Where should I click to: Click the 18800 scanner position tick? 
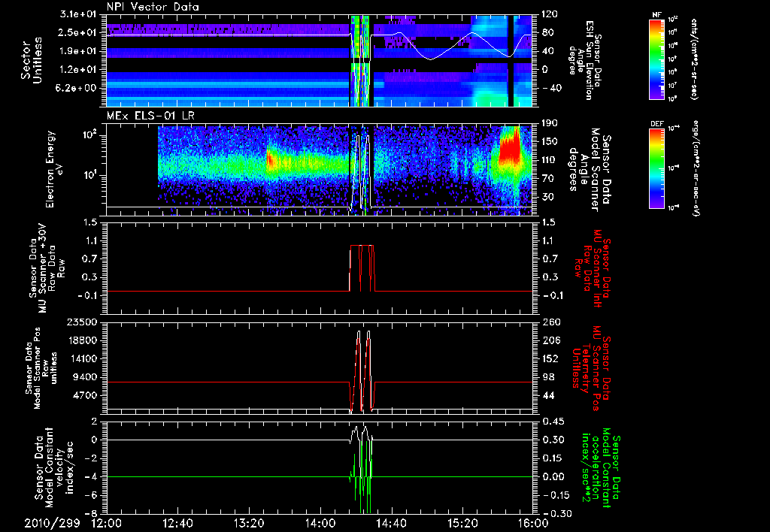pyautogui.click(x=83, y=340)
